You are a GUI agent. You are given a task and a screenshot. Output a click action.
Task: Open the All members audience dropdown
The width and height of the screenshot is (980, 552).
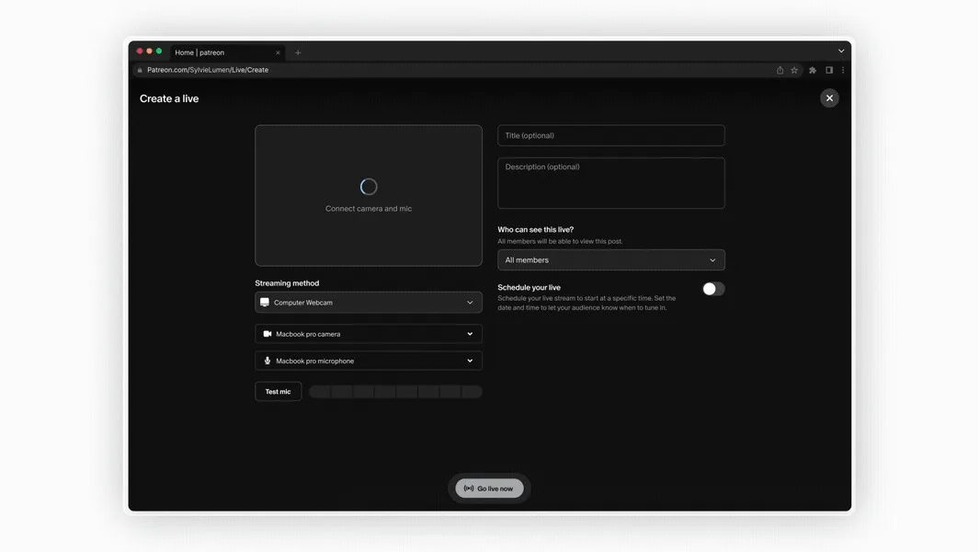point(610,260)
